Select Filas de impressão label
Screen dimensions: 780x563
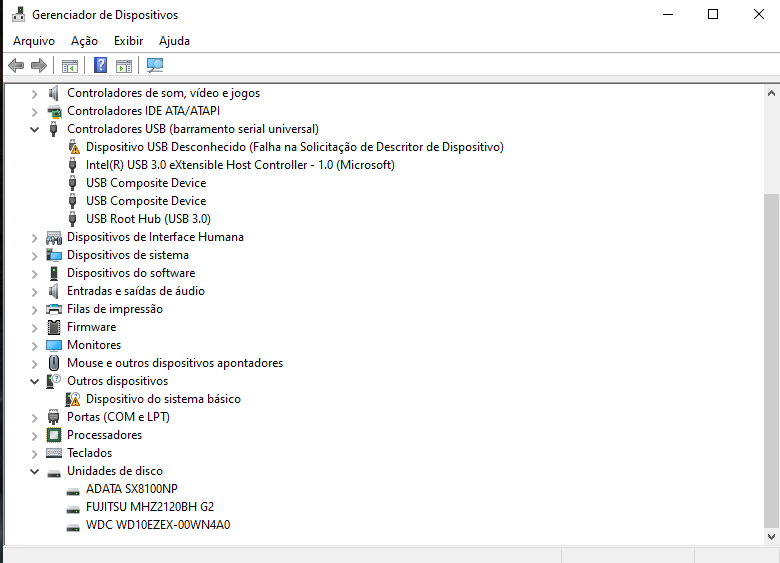[x=115, y=309]
